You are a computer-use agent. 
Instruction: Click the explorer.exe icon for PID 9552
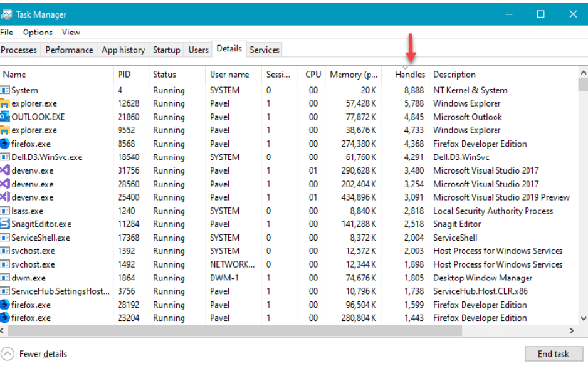click(x=4, y=130)
